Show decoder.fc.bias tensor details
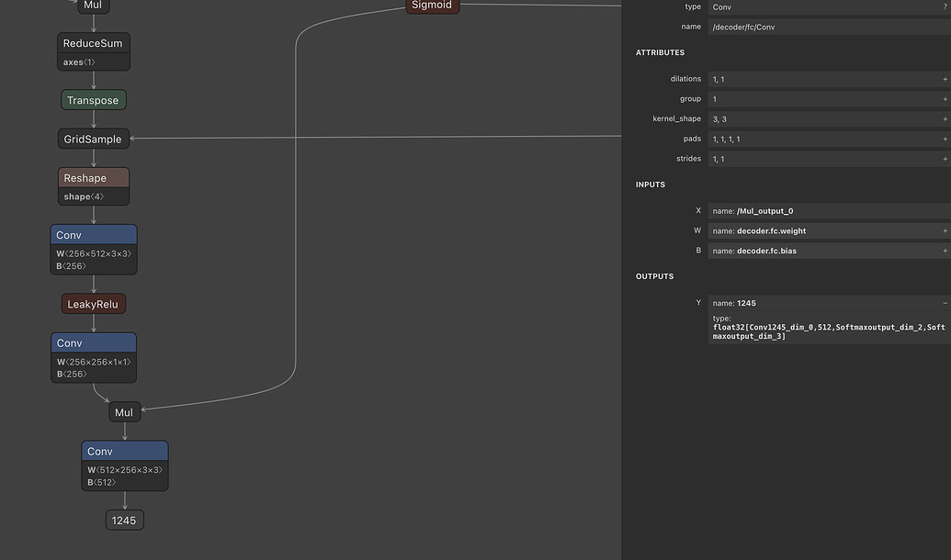Image resolution: width=951 pixels, height=560 pixels. click(945, 251)
